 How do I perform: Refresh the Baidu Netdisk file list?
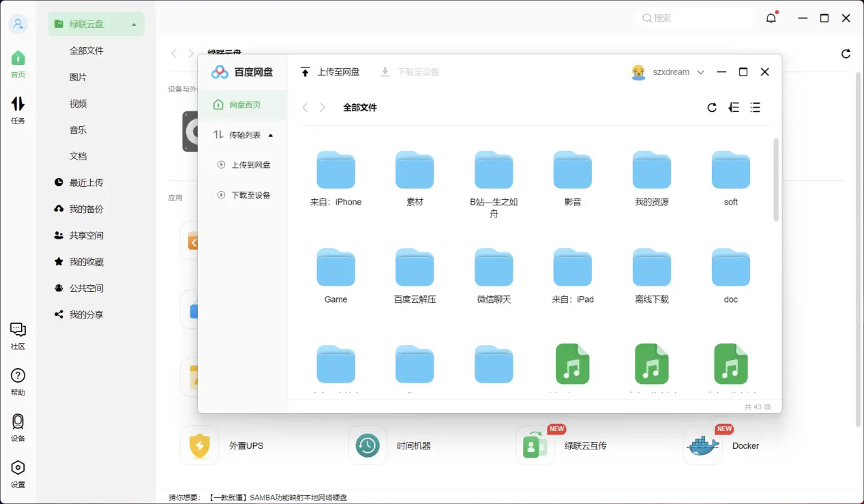[711, 107]
